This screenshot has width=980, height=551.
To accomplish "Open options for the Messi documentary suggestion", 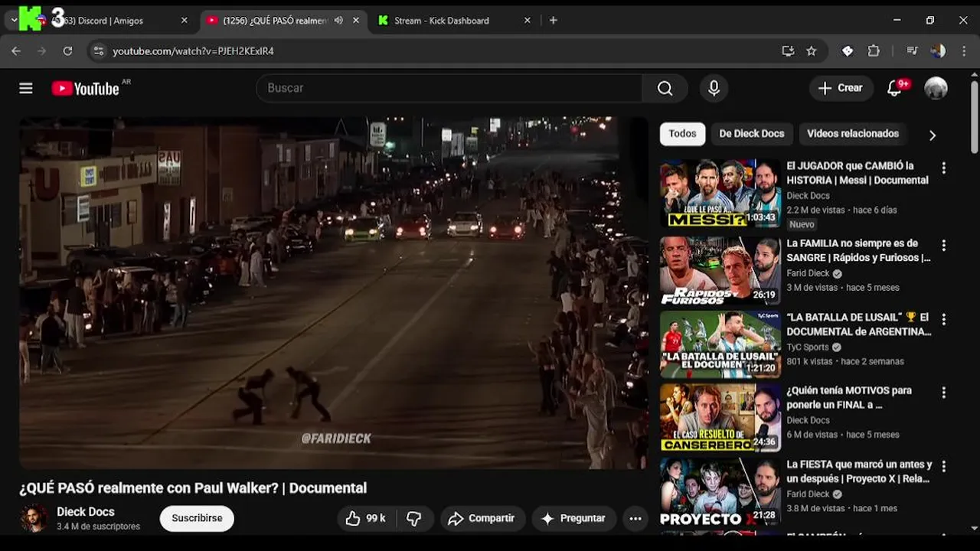I will [943, 168].
